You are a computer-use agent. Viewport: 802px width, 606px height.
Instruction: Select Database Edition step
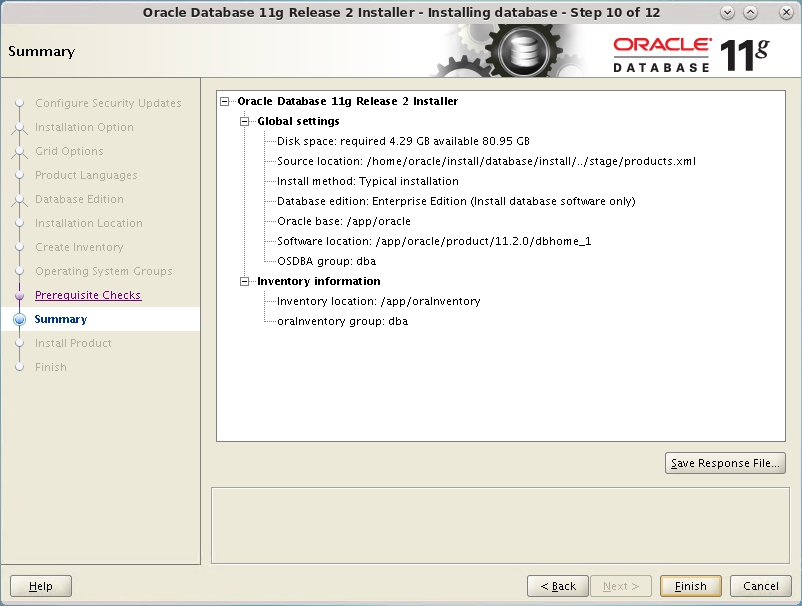79,199
